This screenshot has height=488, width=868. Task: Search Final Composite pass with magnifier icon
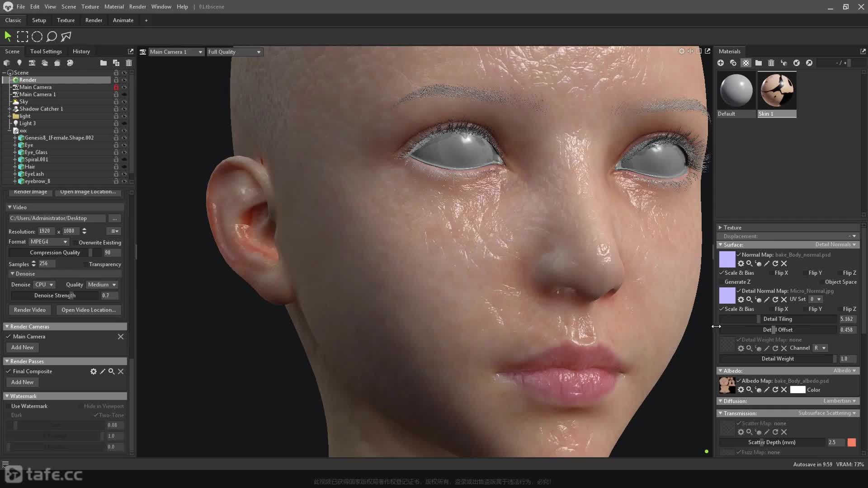112,371
